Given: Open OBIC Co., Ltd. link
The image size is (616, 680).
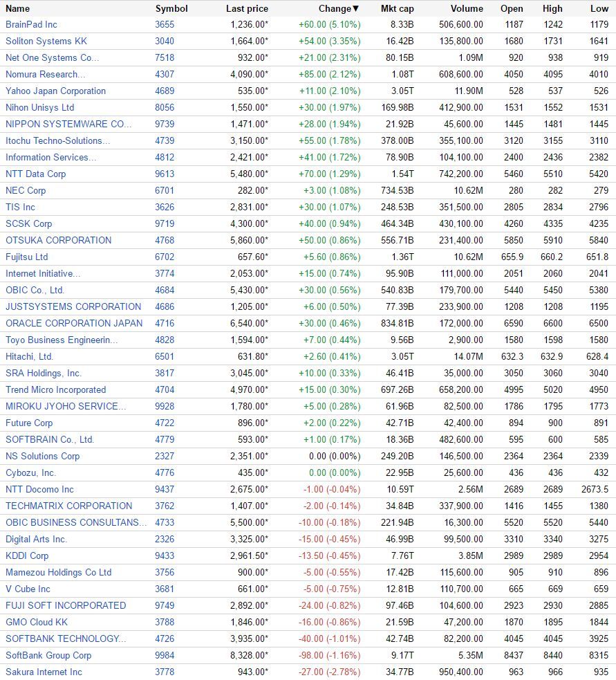Looking at the screenshot, I should [x=35, y=290].
